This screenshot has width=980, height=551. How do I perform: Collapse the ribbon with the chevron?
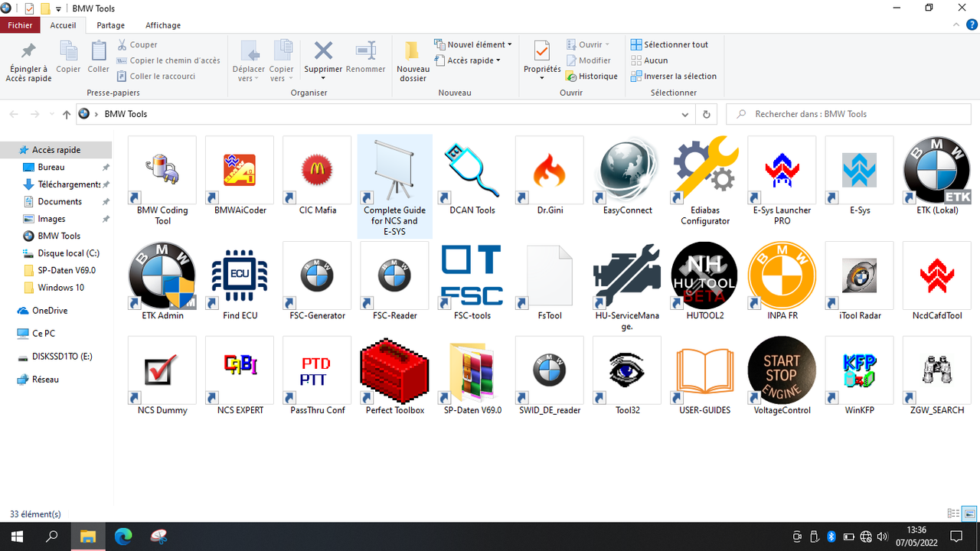[x=955, y=25]
